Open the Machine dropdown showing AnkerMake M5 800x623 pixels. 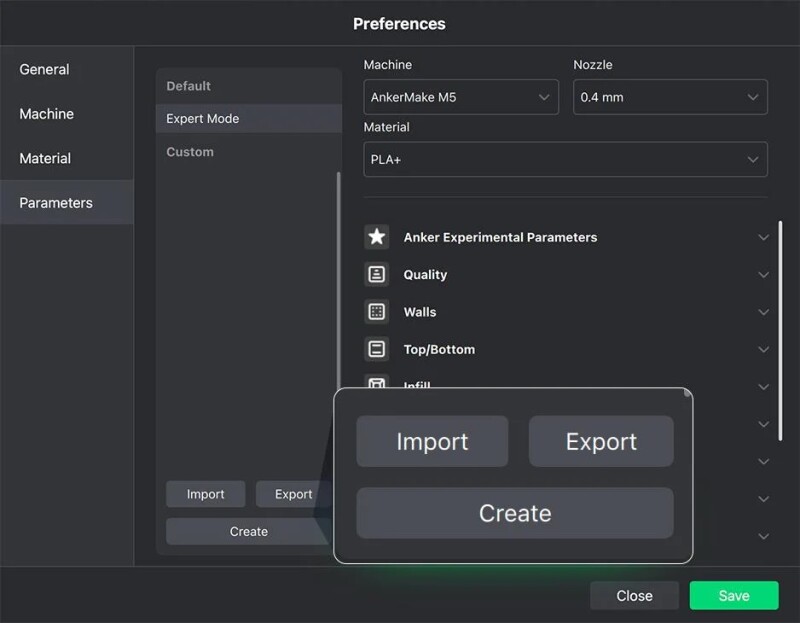[461, 97]
